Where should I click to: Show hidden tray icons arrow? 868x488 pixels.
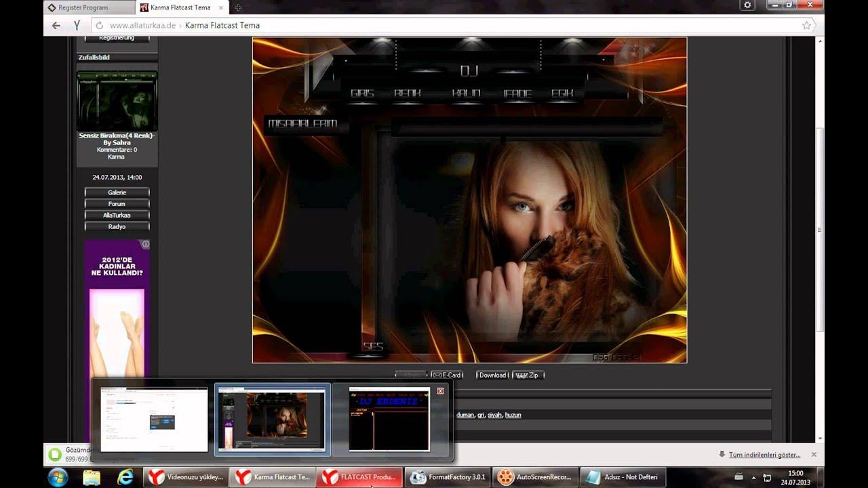[x=753, y=477]
